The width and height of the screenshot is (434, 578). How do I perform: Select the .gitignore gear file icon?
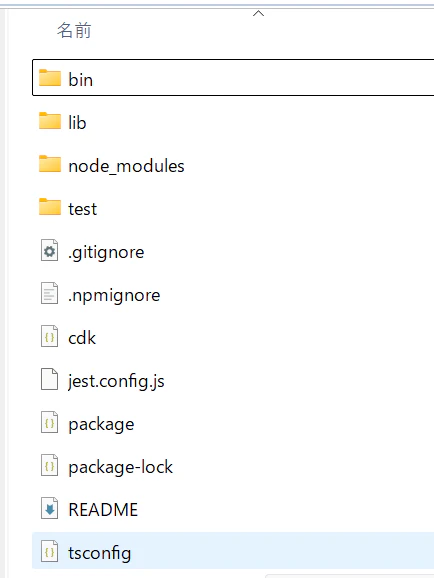(x=49, y=250)
